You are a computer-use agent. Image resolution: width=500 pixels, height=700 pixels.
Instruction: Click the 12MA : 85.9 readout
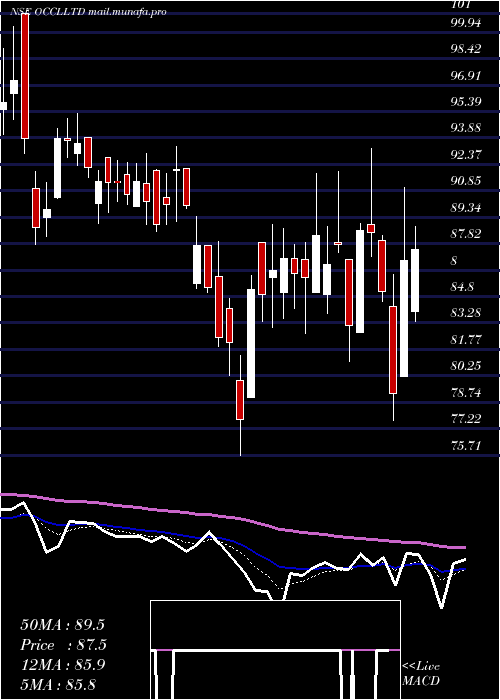[62, 665]
